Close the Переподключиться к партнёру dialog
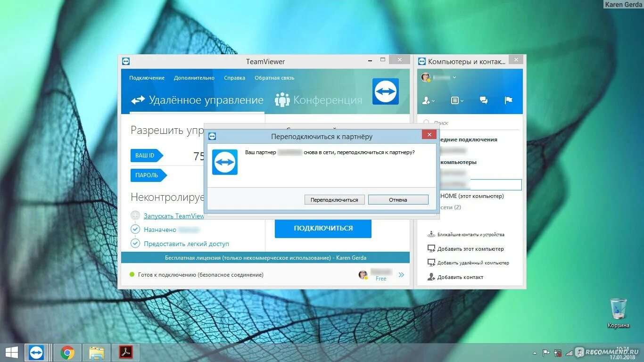 [x=429, y=136]
